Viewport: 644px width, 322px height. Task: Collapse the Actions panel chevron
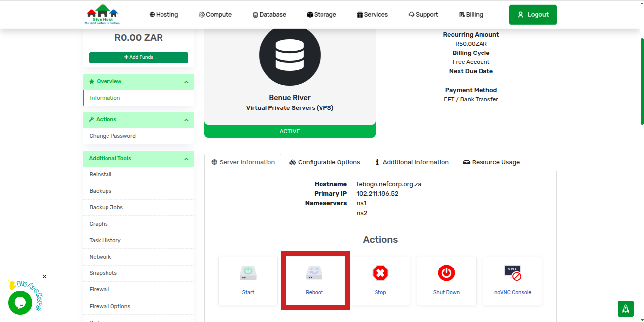click(186, 120)
